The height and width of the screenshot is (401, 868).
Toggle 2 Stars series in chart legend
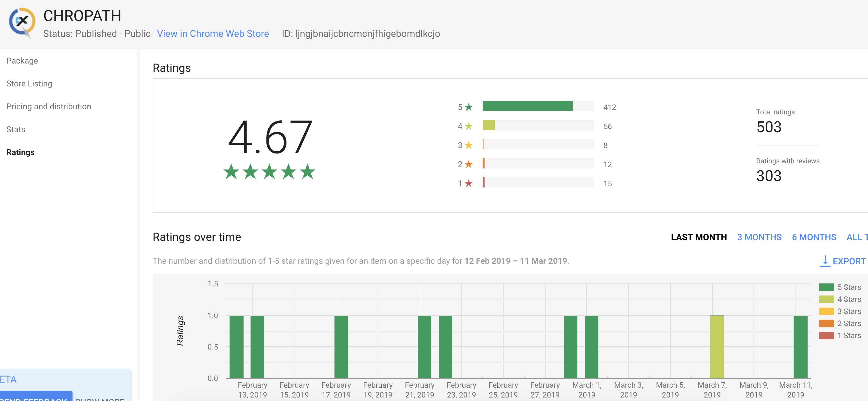tap(849, 323)
